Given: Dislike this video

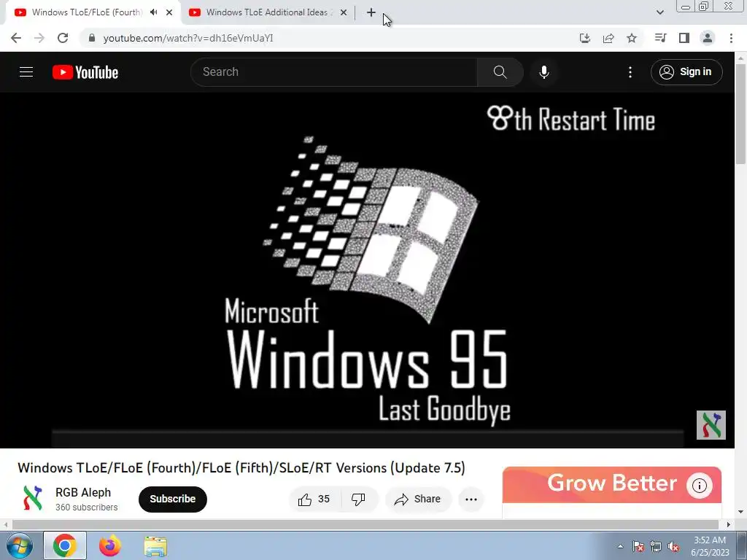Looking at the screenshot, I should pyautogui.click(x=358, y=499).
